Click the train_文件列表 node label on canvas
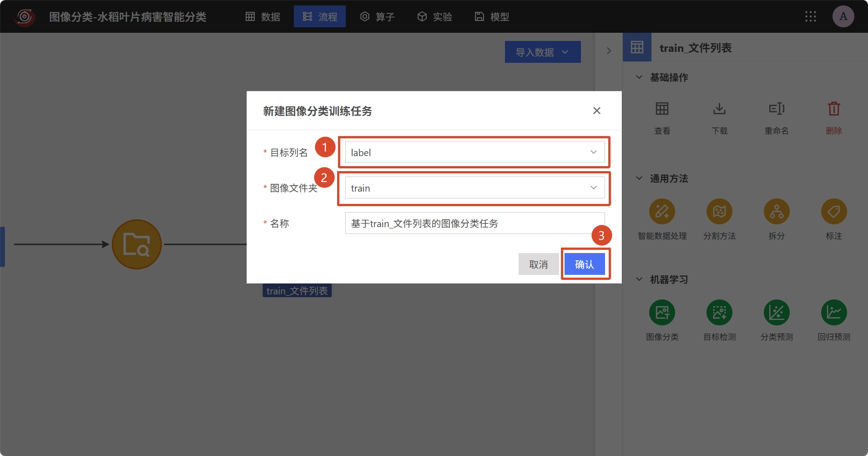 (x=297, y=291)
